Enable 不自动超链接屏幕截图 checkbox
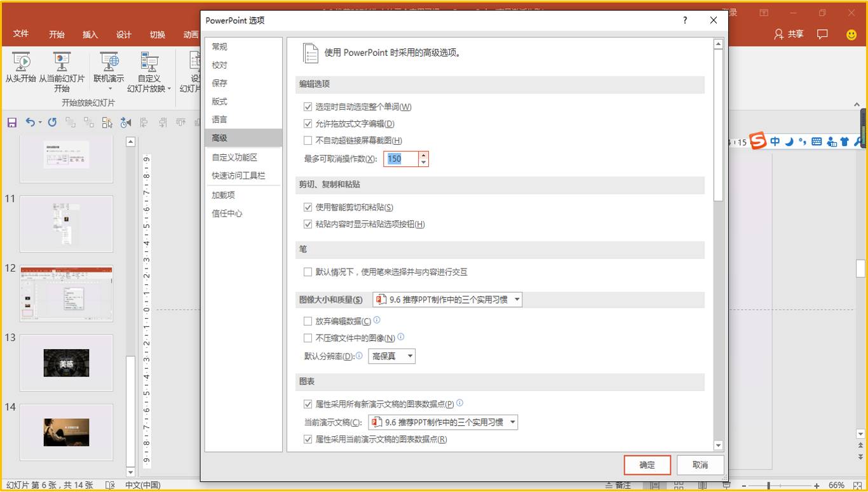868x492 pixels. [308, 140]
